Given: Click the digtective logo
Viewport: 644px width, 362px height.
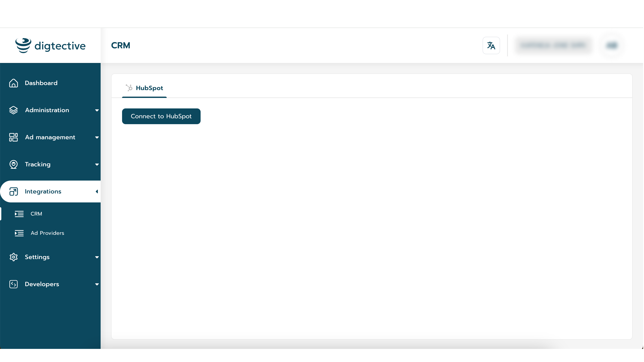Looking at the screenshot, I should click(x=50, y=45).
